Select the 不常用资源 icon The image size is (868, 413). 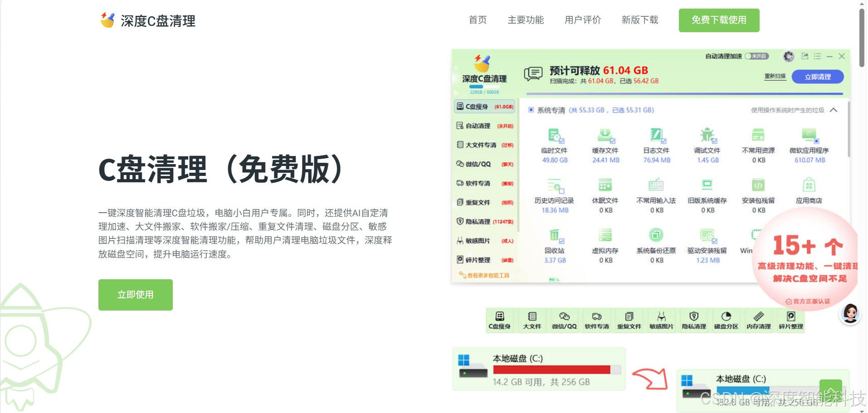(x=758, y=135)
